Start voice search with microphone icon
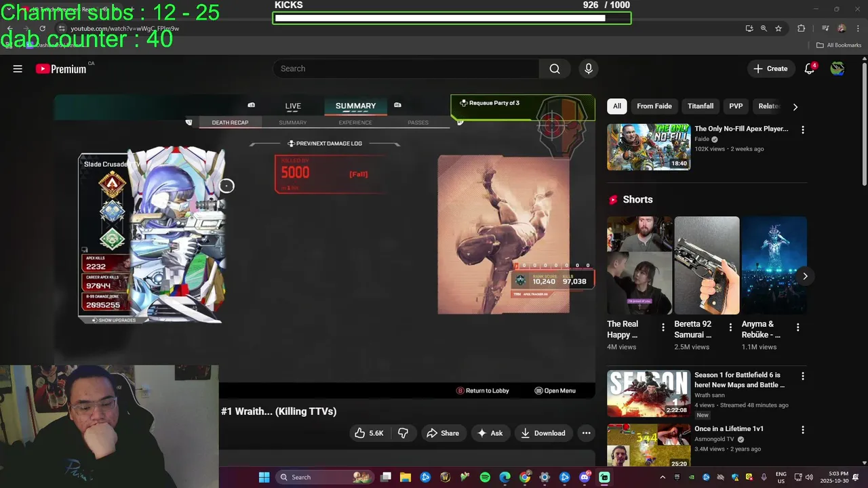 589,68
